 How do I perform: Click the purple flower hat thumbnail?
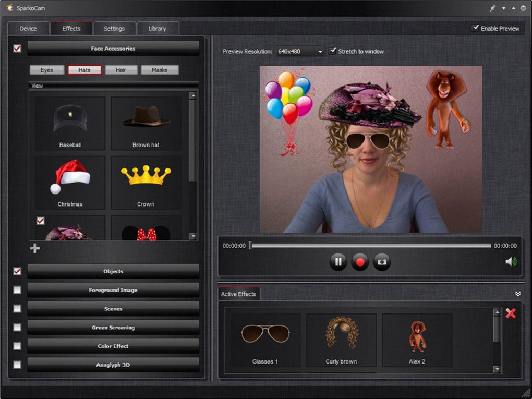pos(70,228)
